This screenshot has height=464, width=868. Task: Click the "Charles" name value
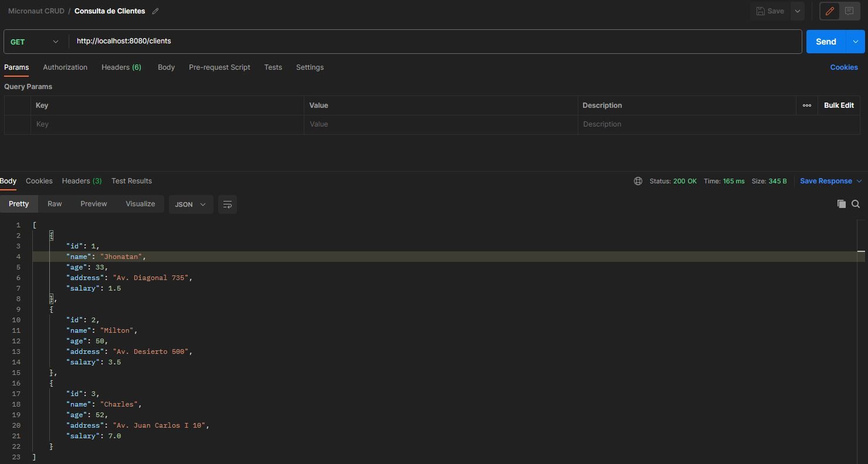(119, 404)
